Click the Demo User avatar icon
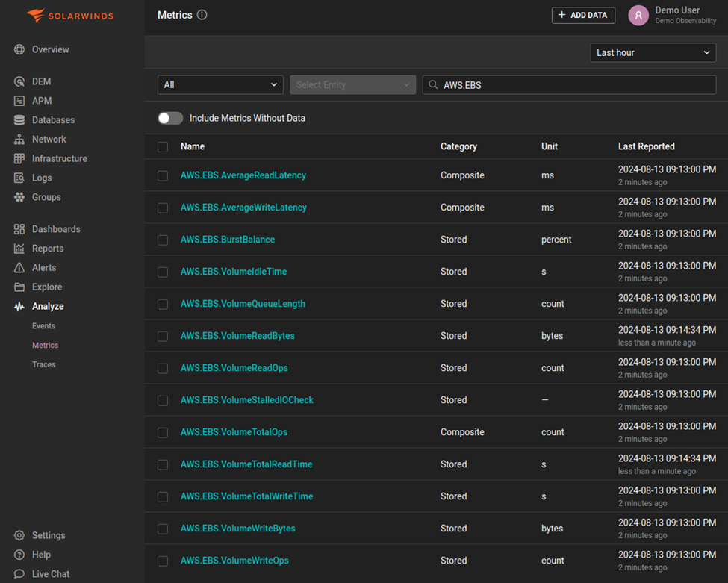The width and height of the screenshot is (728, 583). [x=638, y=16]
